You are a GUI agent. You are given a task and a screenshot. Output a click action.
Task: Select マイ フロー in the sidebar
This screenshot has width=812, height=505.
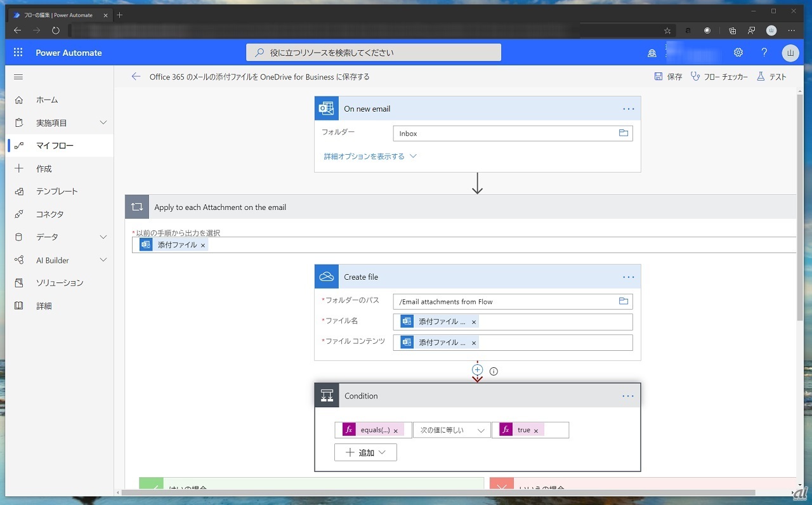click(x=61, y=145)
